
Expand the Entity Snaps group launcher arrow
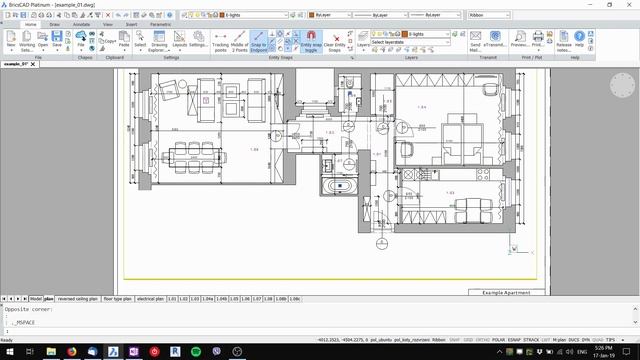click(x=352, y=58)
